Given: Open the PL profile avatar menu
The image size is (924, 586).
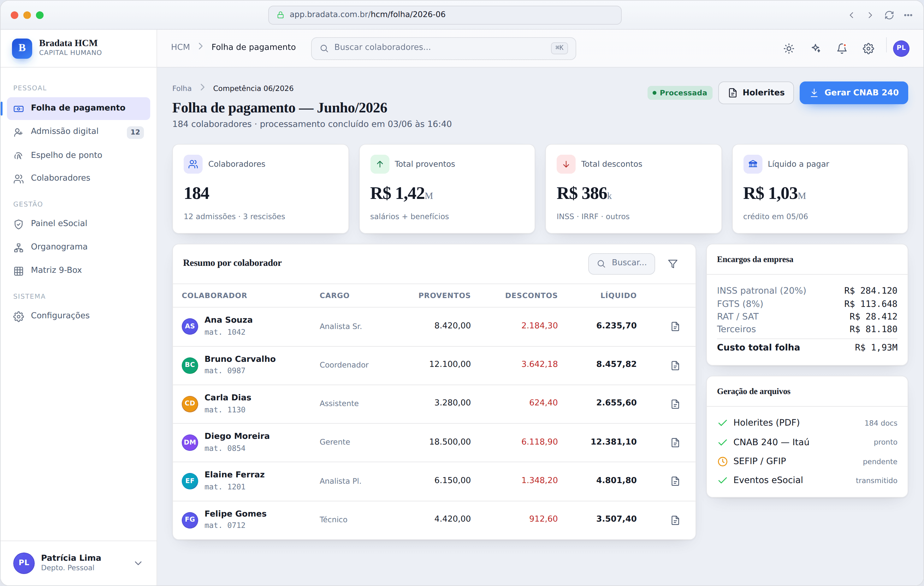Looking at the screenshot, I should (x=901, y=48).
